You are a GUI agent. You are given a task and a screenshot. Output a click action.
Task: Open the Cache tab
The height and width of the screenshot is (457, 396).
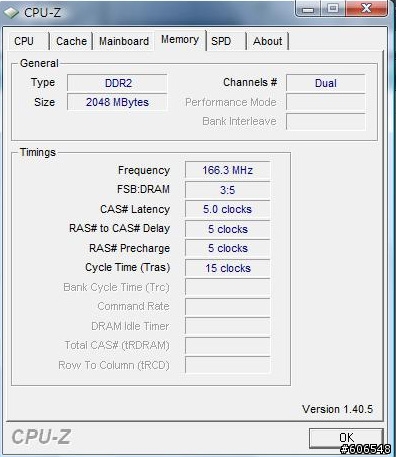pyautogui.click(x=71, y=41)
